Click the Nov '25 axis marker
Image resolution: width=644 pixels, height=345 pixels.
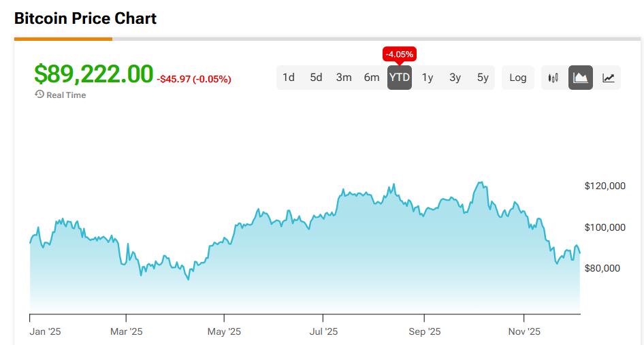pos(525,332)
